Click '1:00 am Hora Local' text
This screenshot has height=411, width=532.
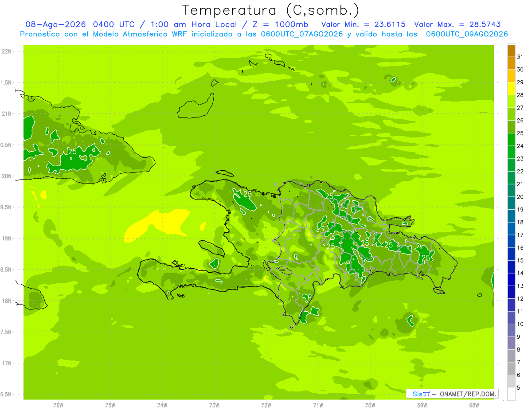193,24
